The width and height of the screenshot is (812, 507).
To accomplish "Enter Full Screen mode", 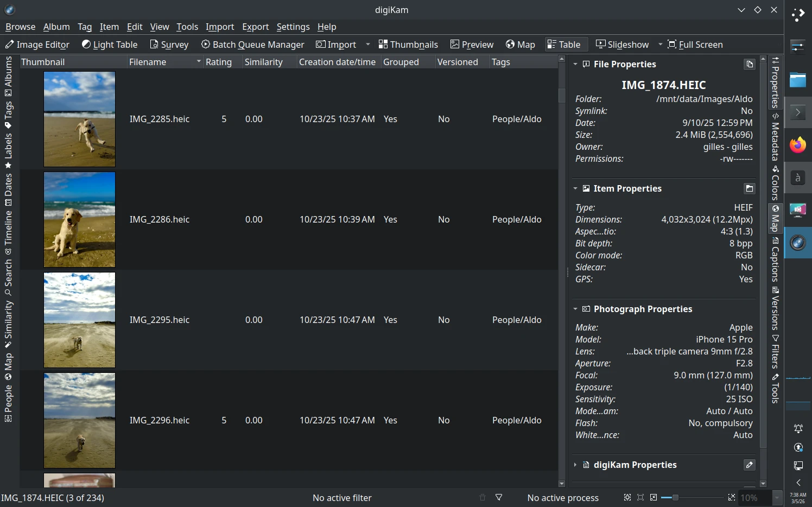I will [x=695, y=44].
